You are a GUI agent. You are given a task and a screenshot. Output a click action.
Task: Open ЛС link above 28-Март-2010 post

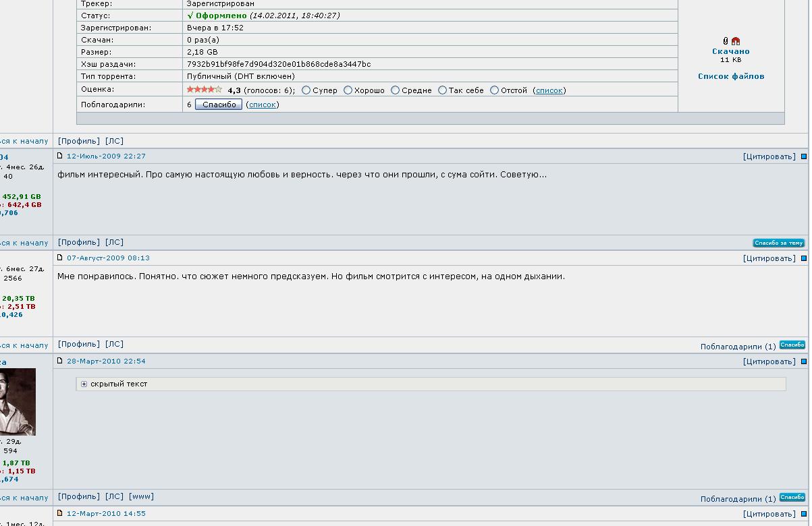coord(115,344)
